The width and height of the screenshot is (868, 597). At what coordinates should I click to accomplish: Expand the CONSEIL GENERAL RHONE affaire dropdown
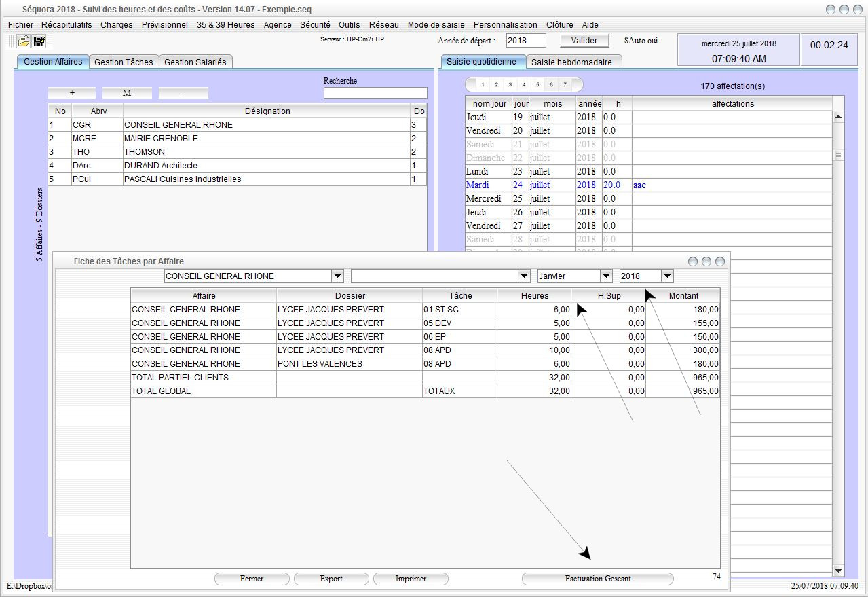337,276
